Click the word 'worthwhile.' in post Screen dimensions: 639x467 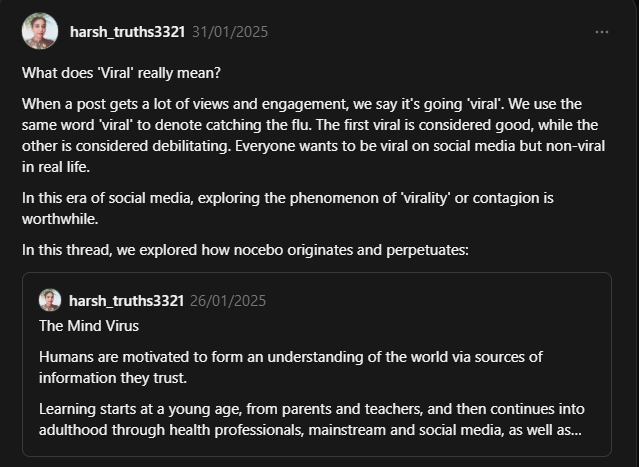click(60, 219)
